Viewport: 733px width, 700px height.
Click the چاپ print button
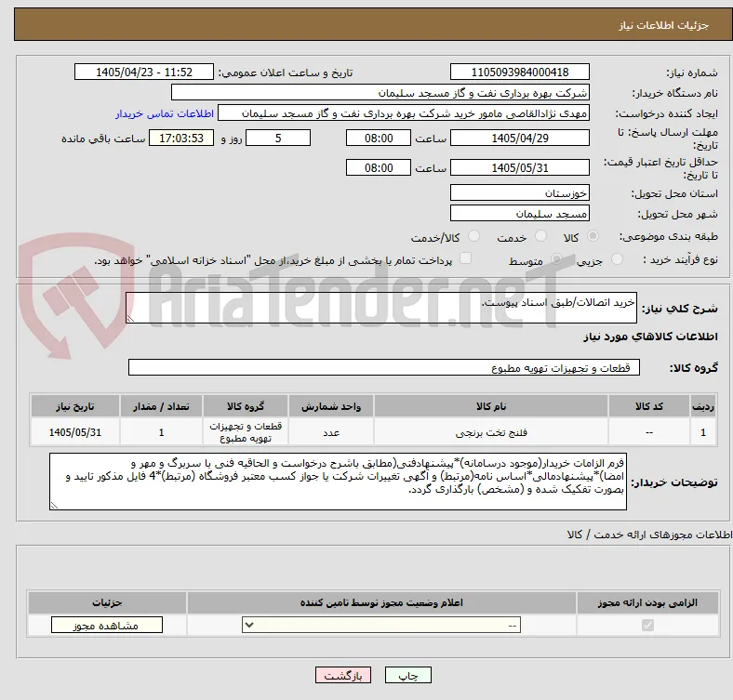[x=408, y=675]
